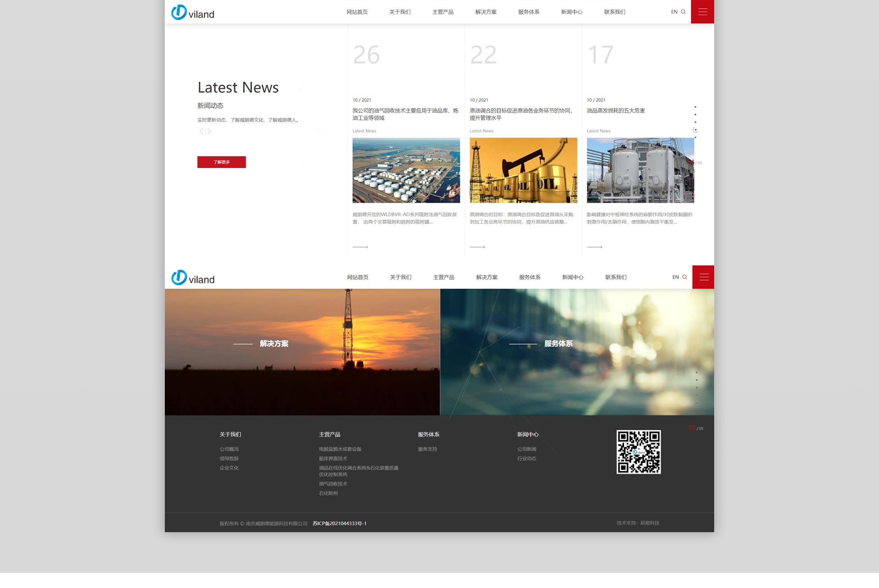The image size is (879, 588).
Task: Open footer link 行业动态
Action: click(x=527, y=459)
